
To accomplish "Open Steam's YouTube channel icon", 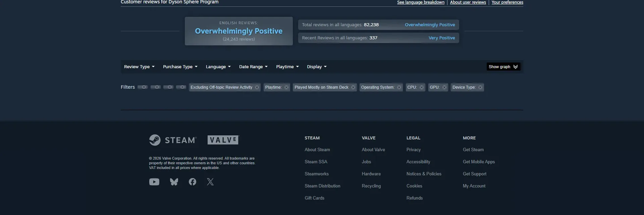I will tap(154, 182).
